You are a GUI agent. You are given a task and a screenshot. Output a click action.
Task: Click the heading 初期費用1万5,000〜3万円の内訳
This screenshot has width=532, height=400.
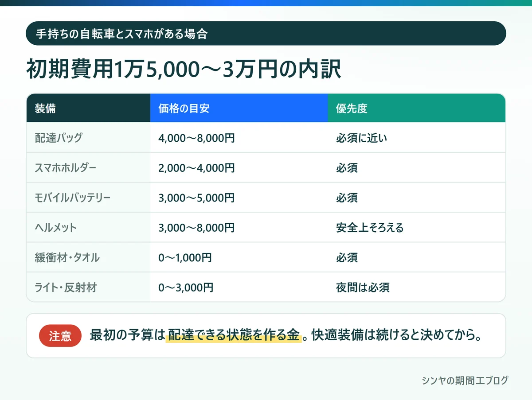[184, 69]
